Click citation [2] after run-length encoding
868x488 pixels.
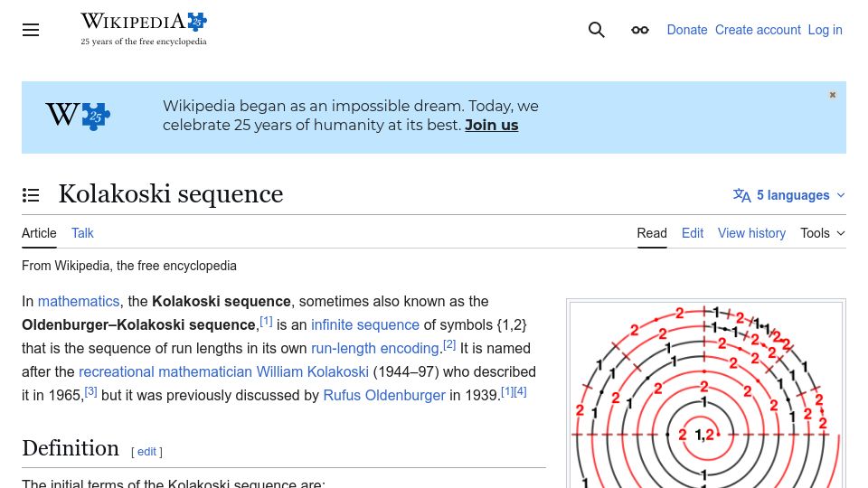(x=449, y=344)
